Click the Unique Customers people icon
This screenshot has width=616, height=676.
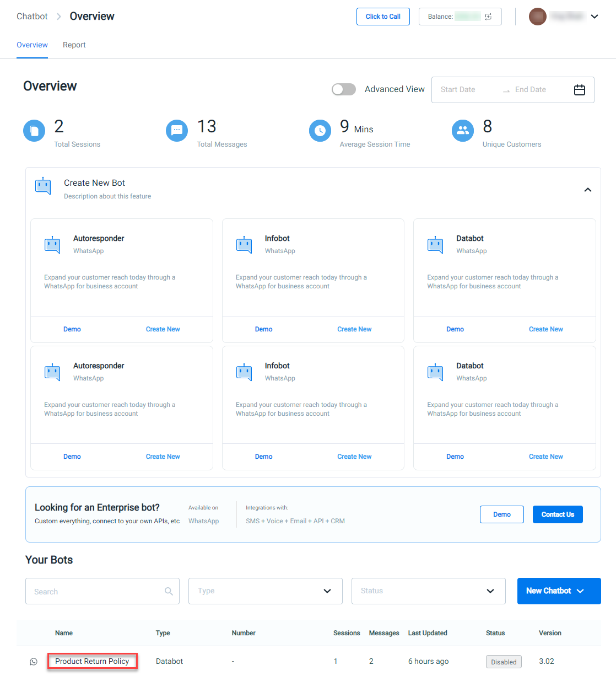click(x=463, y=131)
